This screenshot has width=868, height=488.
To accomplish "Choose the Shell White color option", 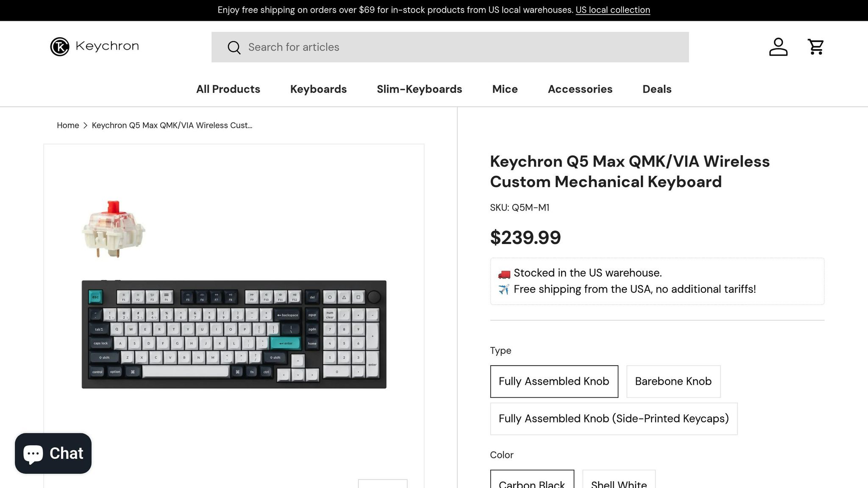I will (619, 483).
